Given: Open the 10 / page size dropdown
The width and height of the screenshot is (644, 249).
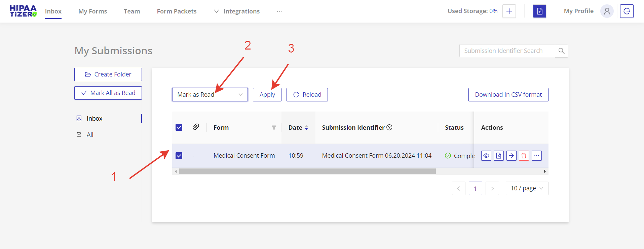Looking at the screenshot, I should 527,188.
